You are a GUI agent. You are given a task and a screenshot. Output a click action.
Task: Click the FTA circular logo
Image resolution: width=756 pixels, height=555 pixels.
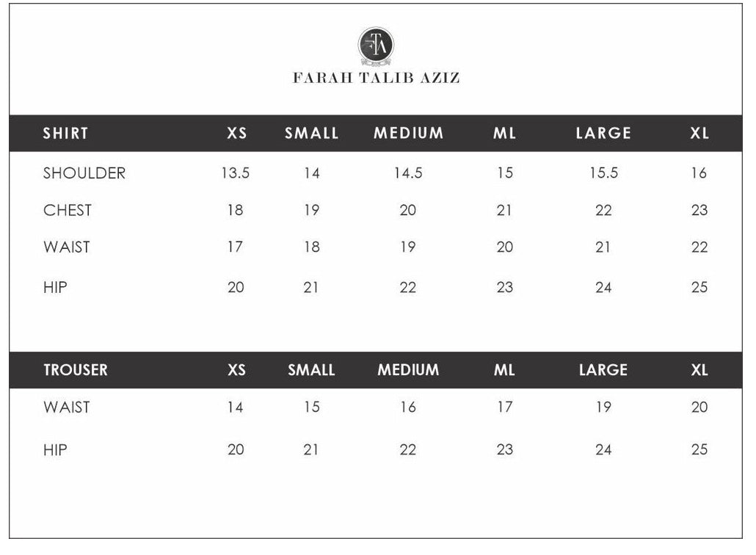376,46
